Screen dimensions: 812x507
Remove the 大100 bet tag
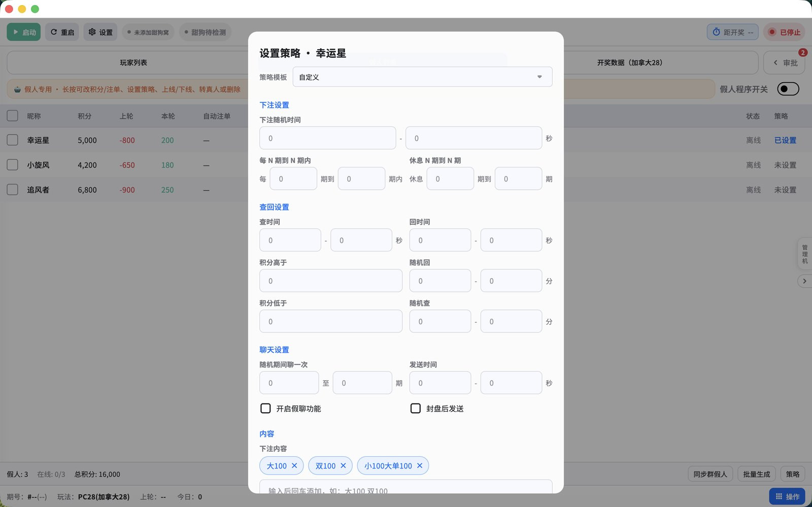click(x=294, y=465)
